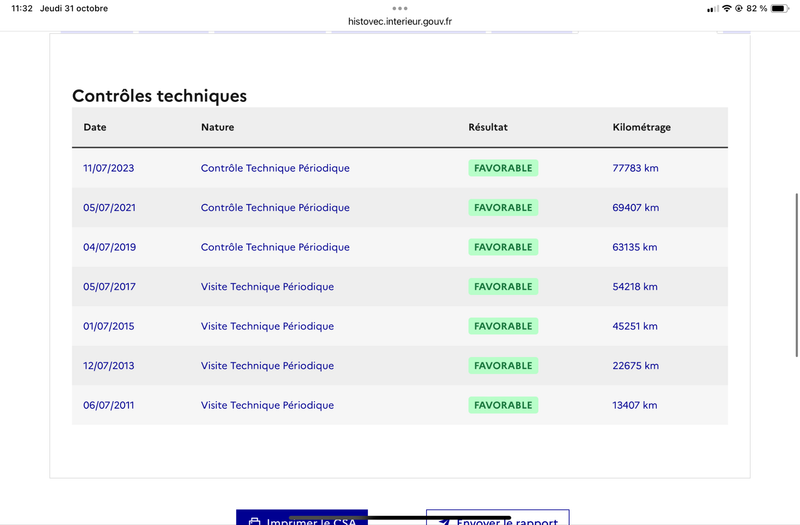Select the date 05/07/2021
The height and width of the screenshot is (525, 800).
[109, 208]
